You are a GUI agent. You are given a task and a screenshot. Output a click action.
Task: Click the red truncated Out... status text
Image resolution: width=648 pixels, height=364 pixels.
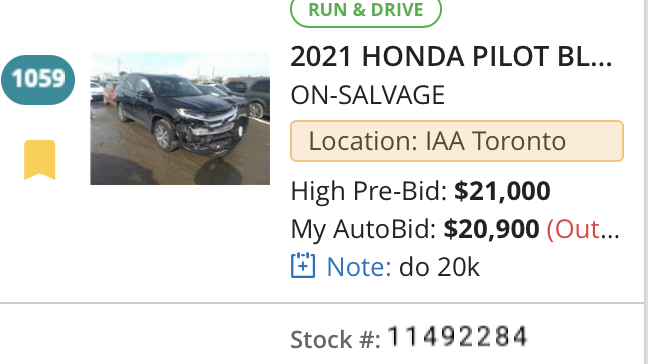tap(583, 229)
